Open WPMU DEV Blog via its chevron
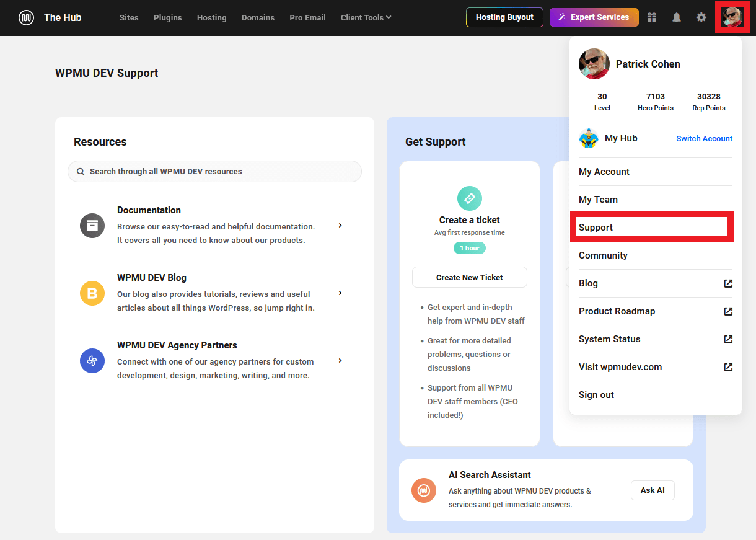Screen dimensions: 756x540 coord(340,293)
